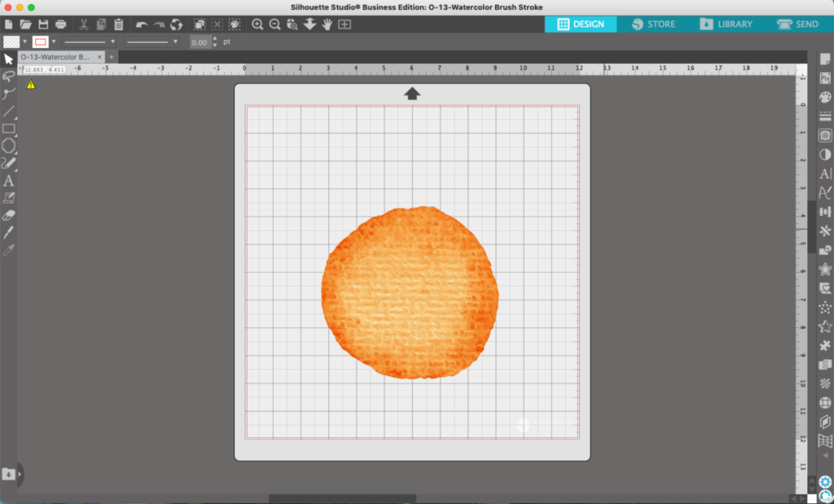Open the Modify panel
Image resolution: width=834 pixels, height=504 pixels.
(x=825, y=250)
